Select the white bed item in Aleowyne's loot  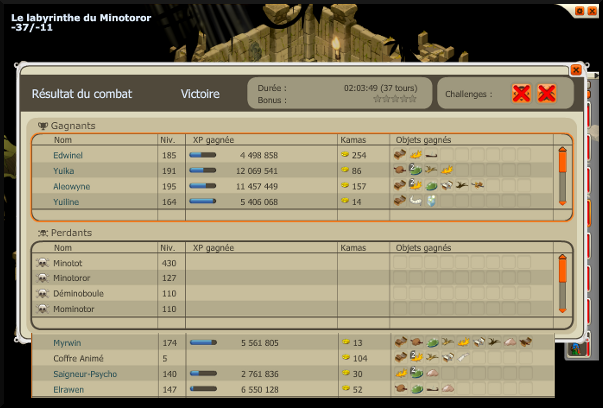point(446,185)
